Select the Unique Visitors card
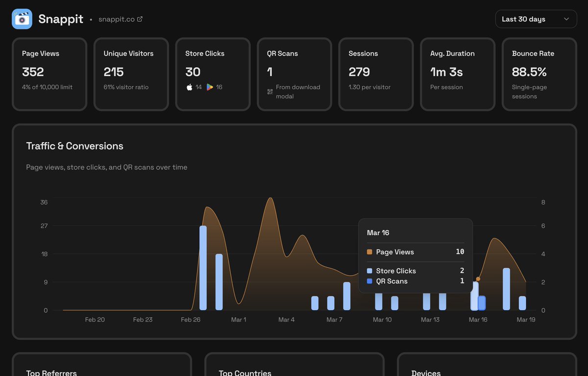The width and height of the screenshot is (588, 376). 131,75
